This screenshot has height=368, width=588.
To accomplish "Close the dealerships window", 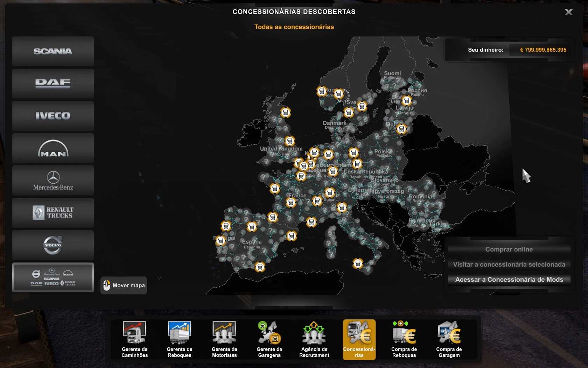I will coord(569,12).
